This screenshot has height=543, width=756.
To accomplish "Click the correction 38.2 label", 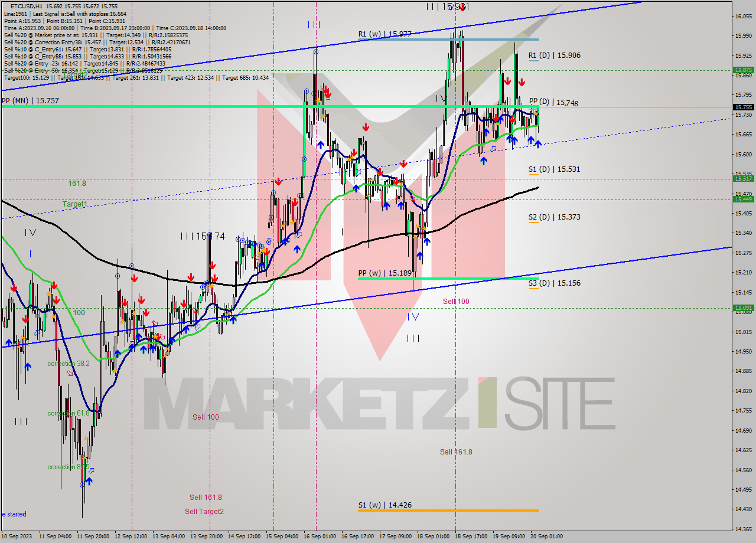I will click(x=69, y=364).
